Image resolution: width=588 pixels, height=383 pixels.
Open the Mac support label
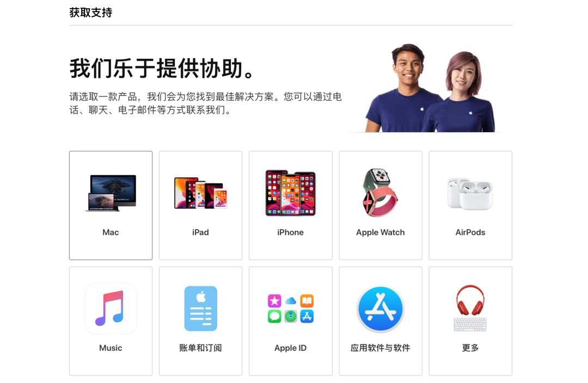click(x=111, y=232)
